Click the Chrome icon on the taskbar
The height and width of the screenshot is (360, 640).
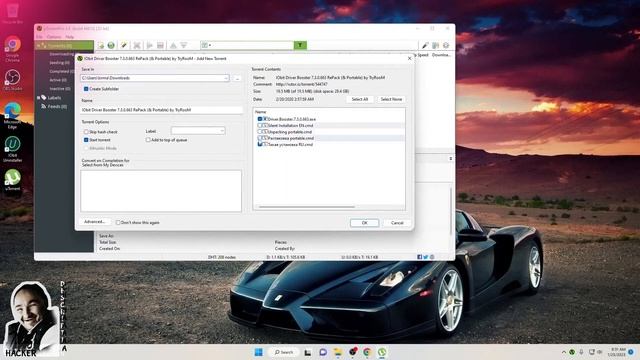coord(367,352)
